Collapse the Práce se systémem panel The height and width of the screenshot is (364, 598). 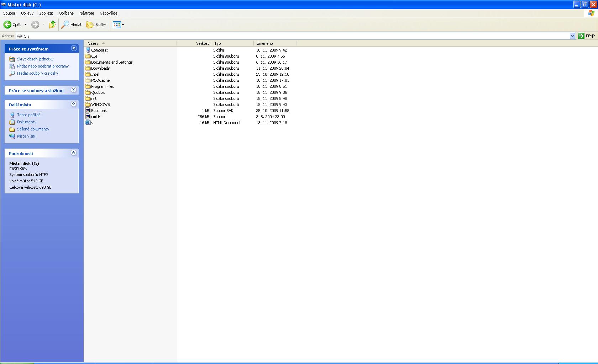tap(74, 48)
